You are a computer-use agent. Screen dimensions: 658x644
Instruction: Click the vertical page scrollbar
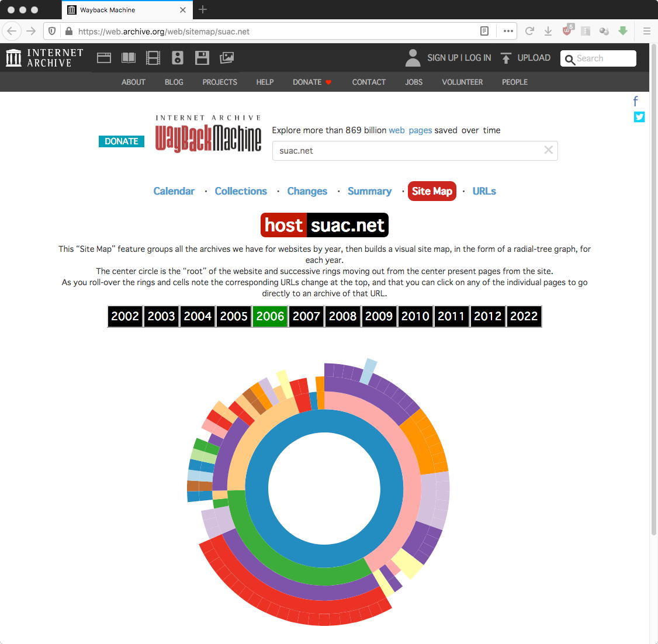653,289
